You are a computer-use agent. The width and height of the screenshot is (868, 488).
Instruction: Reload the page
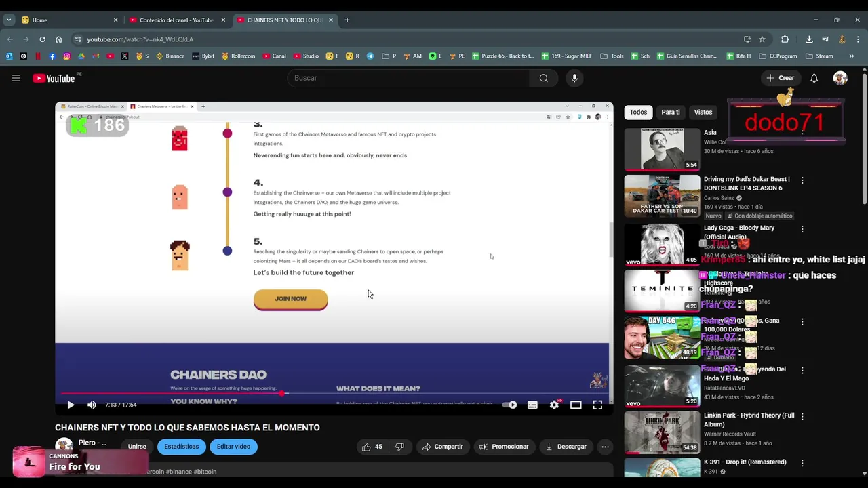point(42,39)
